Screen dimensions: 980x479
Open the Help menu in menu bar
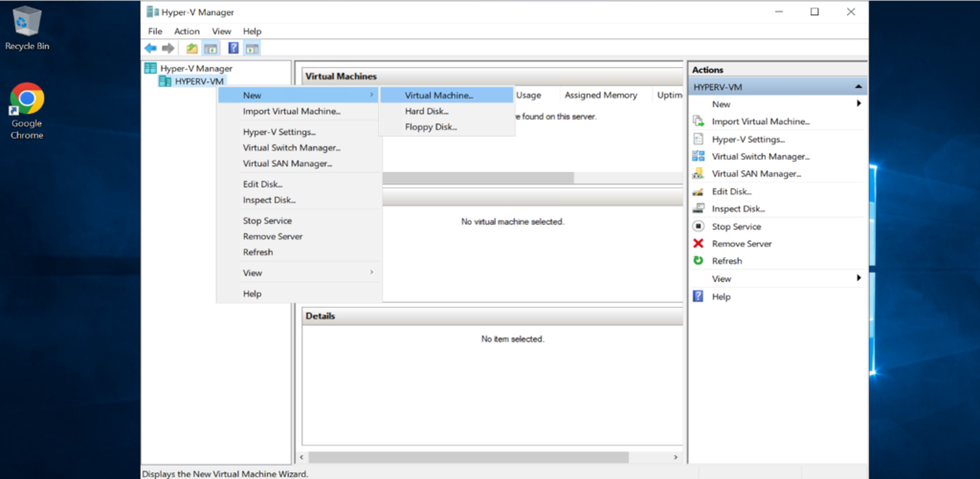tap(252, 32)
